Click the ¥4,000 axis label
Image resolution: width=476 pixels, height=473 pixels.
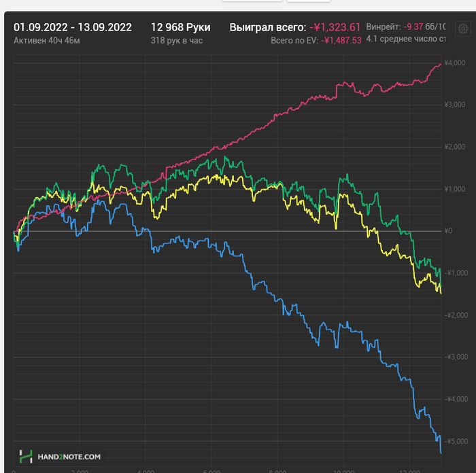454,63
